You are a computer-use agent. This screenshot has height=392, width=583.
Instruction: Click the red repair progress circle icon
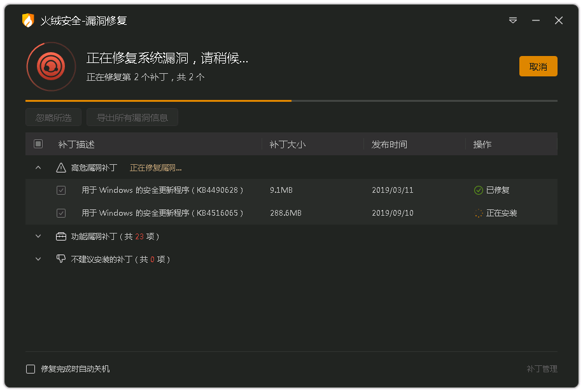pos(51,67)
